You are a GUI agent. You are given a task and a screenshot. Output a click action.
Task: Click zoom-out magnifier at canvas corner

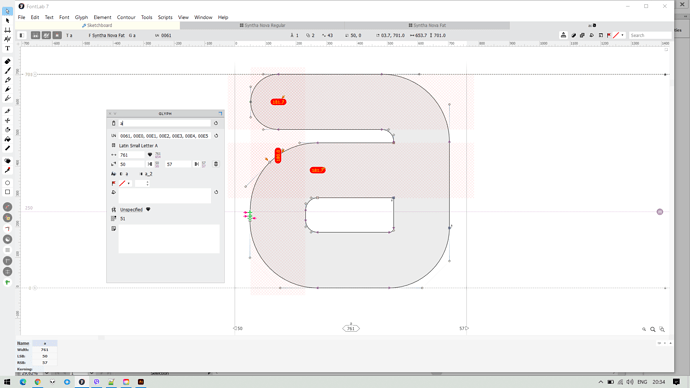(x=644, y=329)
